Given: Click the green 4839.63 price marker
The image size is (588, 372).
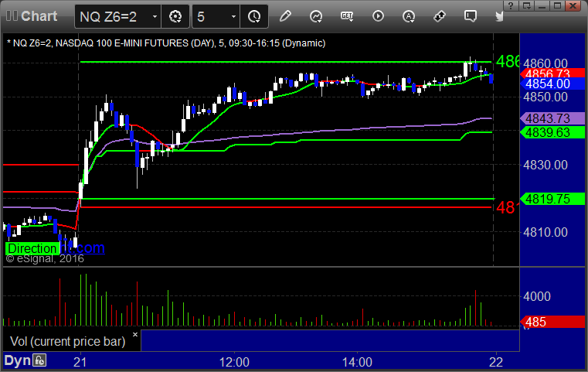Looking at the screenshot, I should [552, 132].
